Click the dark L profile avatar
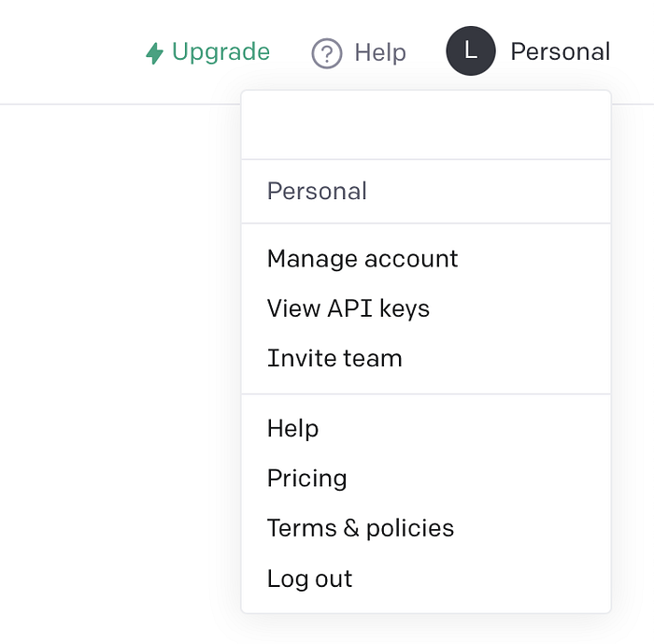This screenshot has width=654, height=644. pyautogui.click(x=471, y=50)
